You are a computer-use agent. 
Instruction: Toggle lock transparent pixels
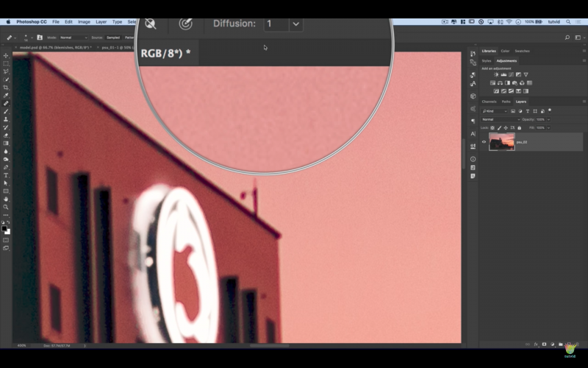click(x=492, y=128)
